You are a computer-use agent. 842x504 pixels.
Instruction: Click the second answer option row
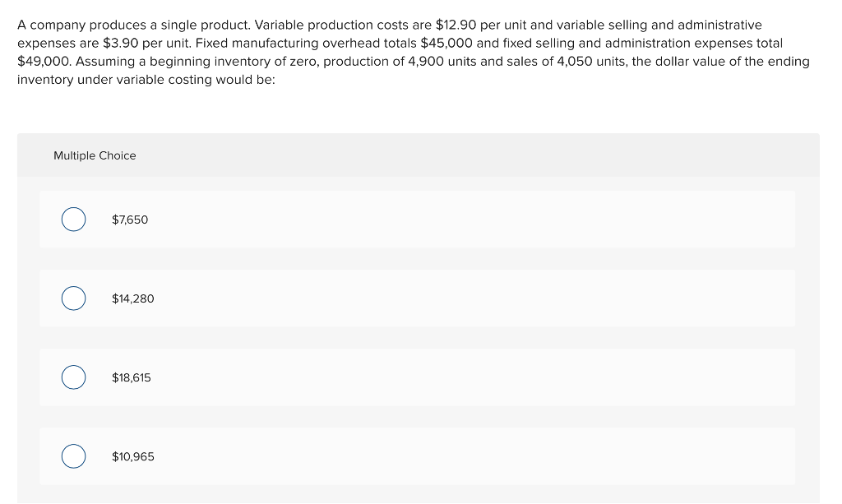[x=418, y=298]
